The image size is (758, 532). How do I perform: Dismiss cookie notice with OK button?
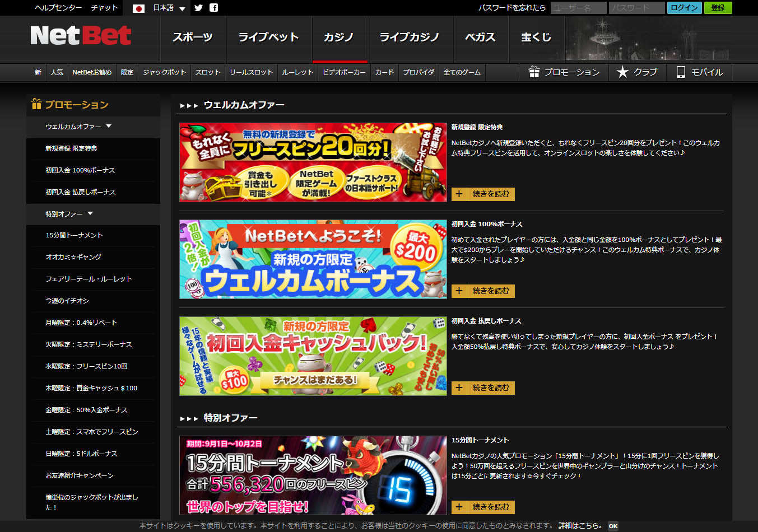[x=613, y=526]
